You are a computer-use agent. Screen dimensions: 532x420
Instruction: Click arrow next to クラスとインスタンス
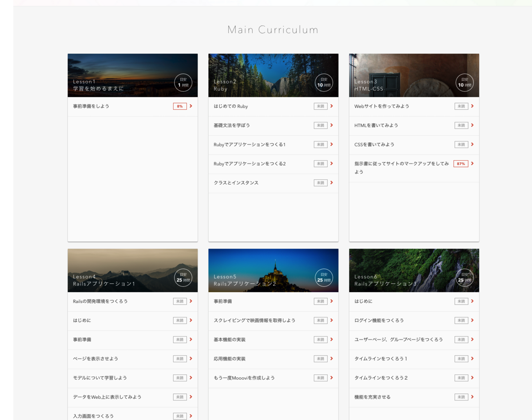331,183
